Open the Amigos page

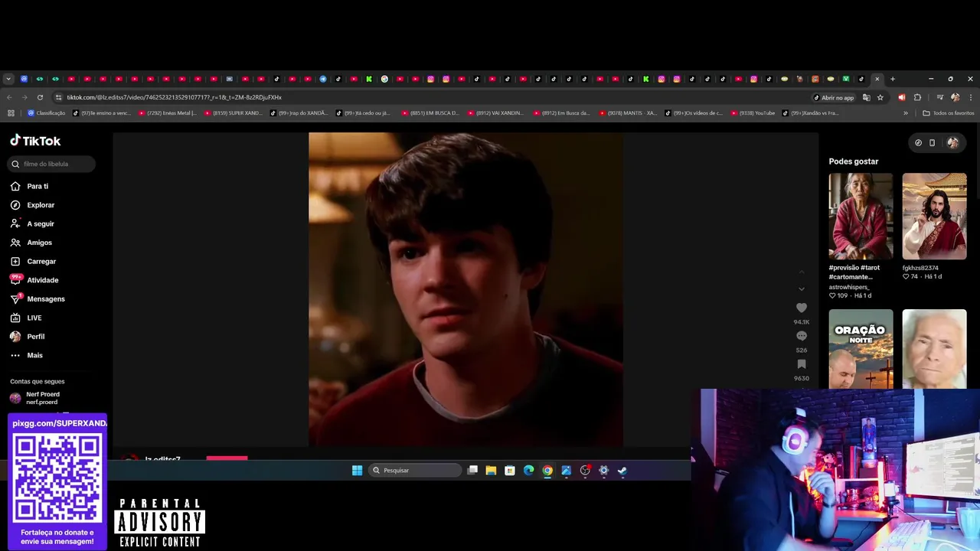pyautogui.click(x=39, y=243)
